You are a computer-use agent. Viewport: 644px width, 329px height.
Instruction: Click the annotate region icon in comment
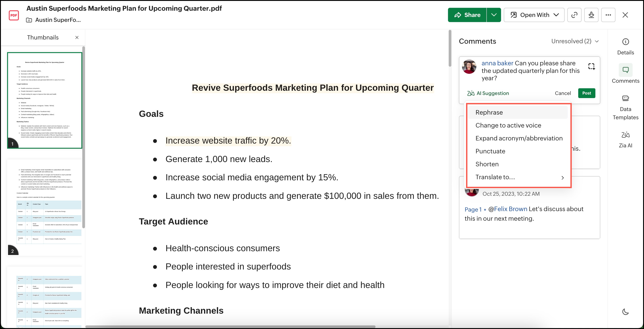point(591,66)
